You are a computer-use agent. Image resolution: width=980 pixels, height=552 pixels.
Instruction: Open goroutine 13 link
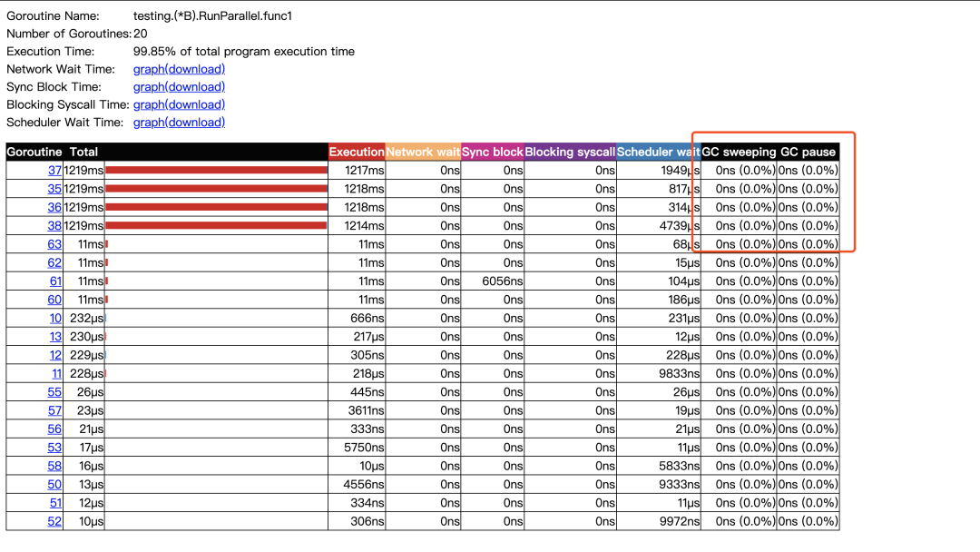pos(55,336)
